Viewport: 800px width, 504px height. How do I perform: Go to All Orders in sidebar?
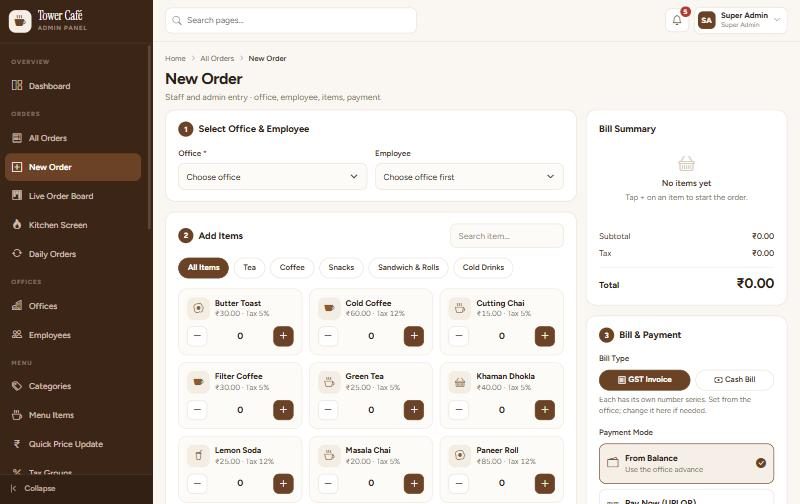[x=73, y=138]
